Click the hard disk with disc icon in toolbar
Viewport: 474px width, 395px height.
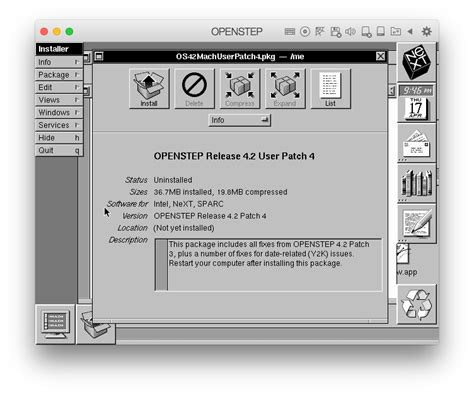(x=366, y=32)
